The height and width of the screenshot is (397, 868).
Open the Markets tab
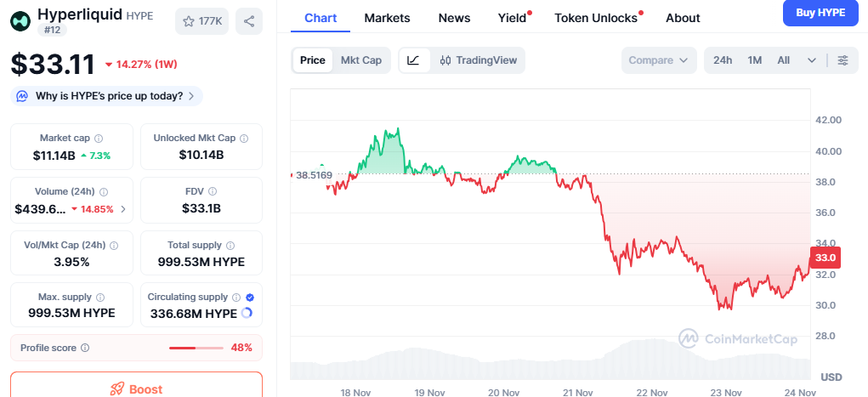tap(387, 18)
